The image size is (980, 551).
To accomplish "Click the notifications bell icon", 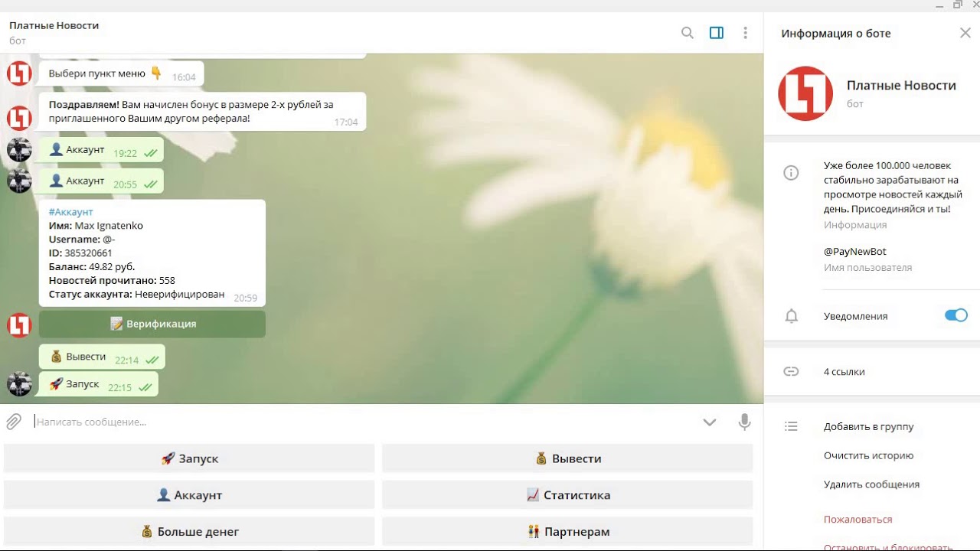I will tap(791, 316).
